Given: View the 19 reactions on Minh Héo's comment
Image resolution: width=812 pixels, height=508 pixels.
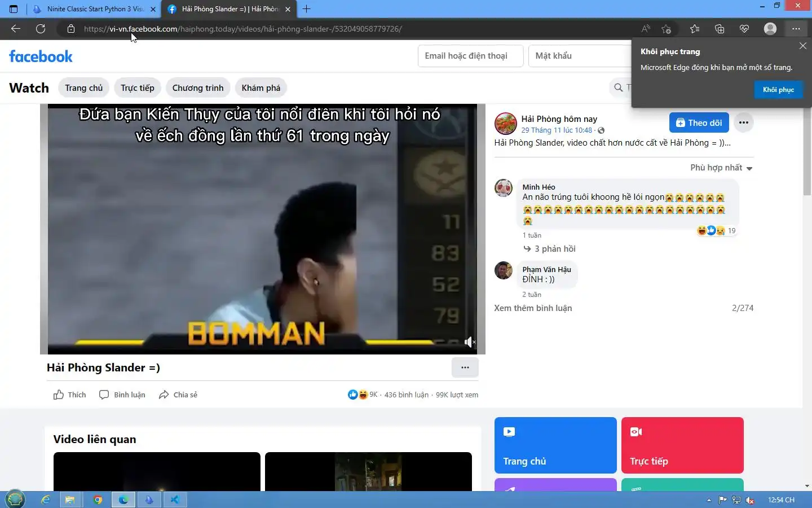Looking at the screenshot, I should [x=717, y=230].
